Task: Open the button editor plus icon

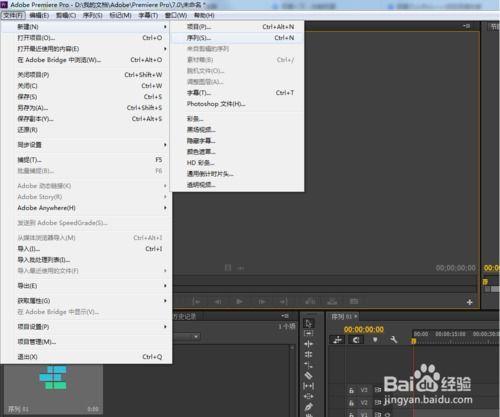Action: click(x=469, y=302)
